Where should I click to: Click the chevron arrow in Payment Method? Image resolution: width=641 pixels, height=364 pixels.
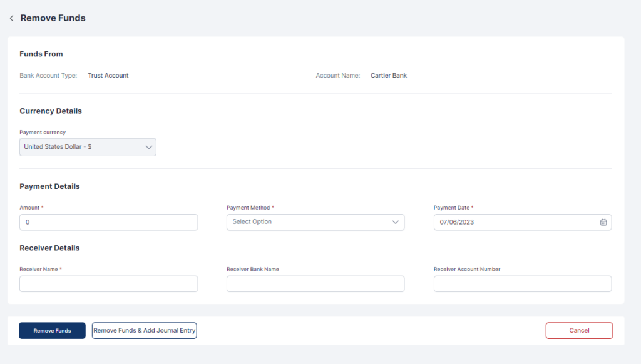coord(395,222)
